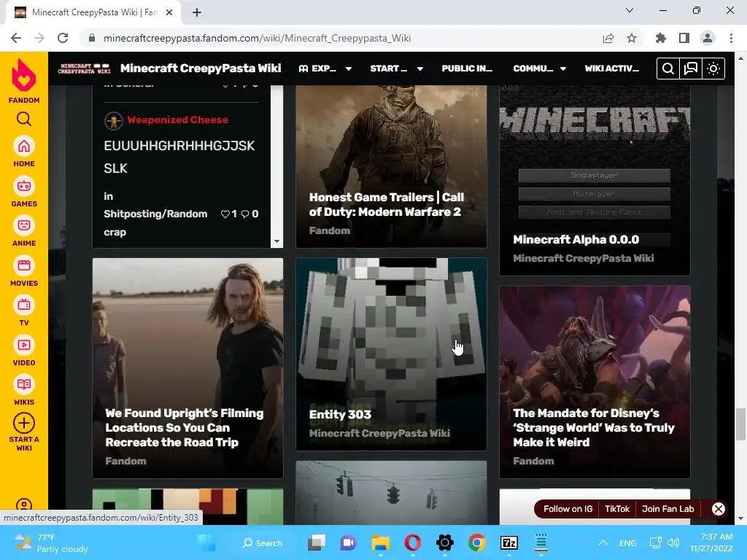Open 7-Zip from taskbar

tap(508, 542)
